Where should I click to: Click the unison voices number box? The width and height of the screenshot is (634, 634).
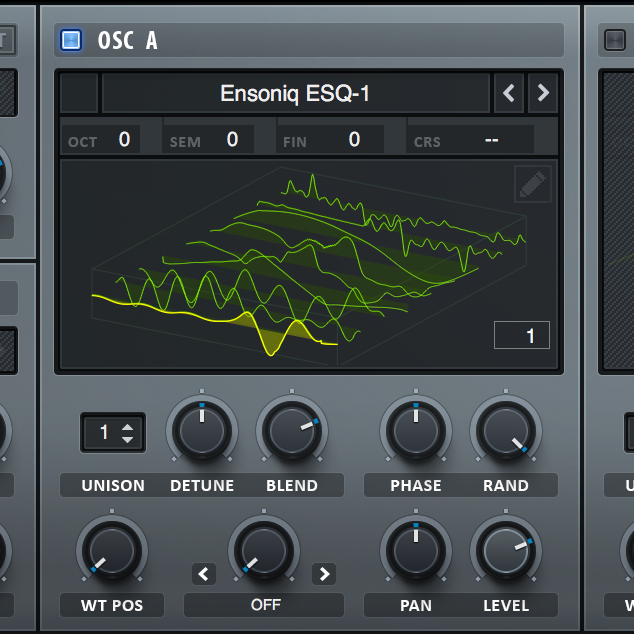click(113, 432)
